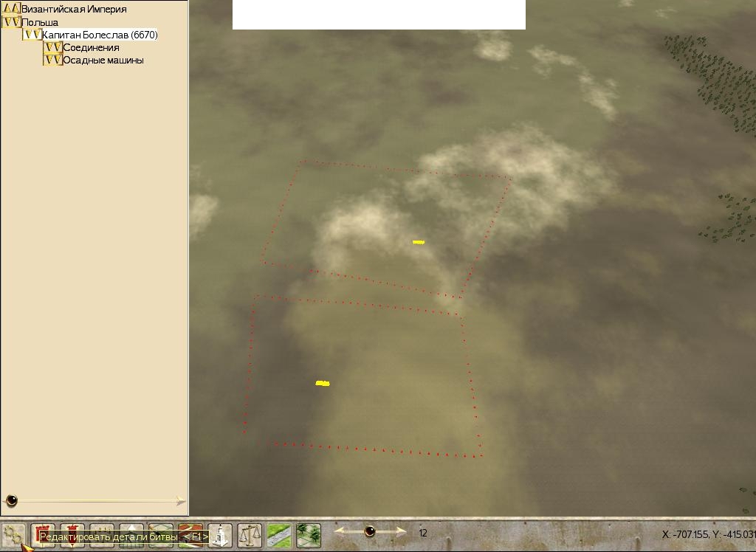This screenshot has height=552, width=756.
Task: Select Капитан Болеслав (6670) in the tree
Action: coord(100,35)
